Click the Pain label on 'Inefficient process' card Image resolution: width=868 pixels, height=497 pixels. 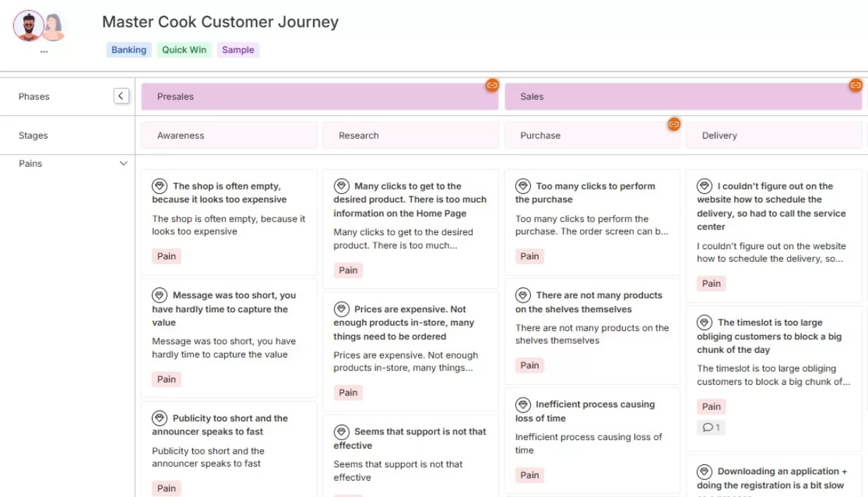529,474
